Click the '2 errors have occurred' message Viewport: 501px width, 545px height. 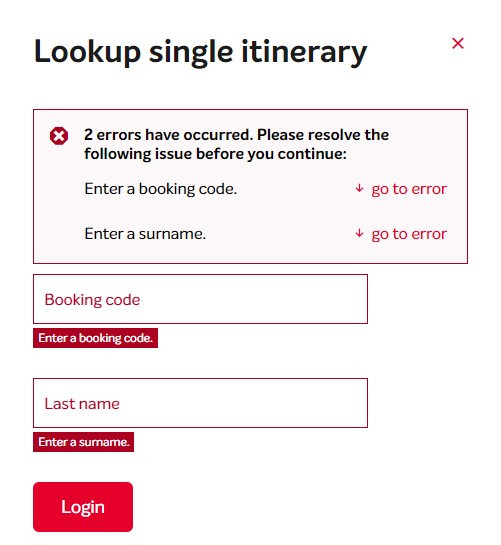click(168, 135)
